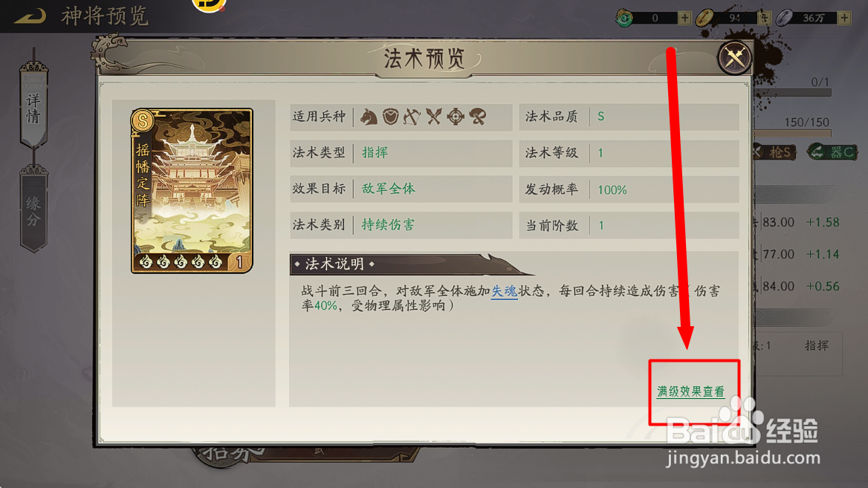Select the crosshair target troop icon
The image size is (868, 488).
456,117
